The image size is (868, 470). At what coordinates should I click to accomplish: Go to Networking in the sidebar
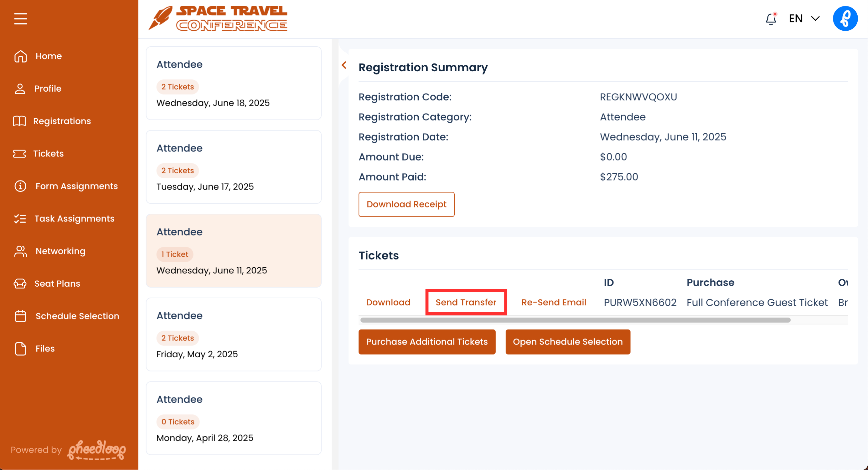pos(60,251)
